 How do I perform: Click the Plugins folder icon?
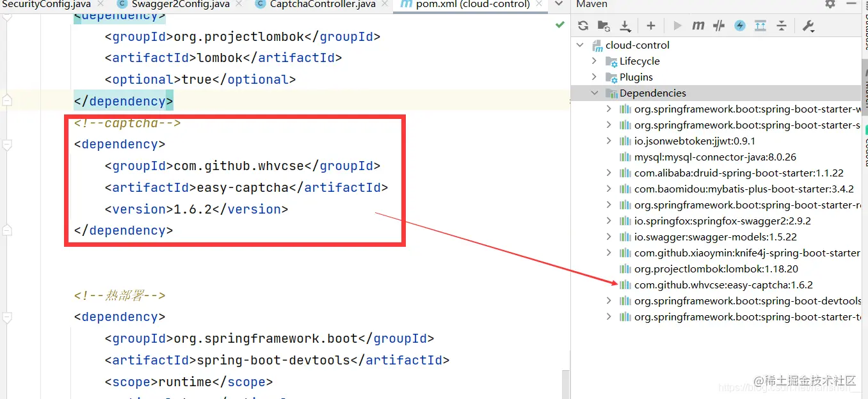pyautogui.click(x=611, y=77)
